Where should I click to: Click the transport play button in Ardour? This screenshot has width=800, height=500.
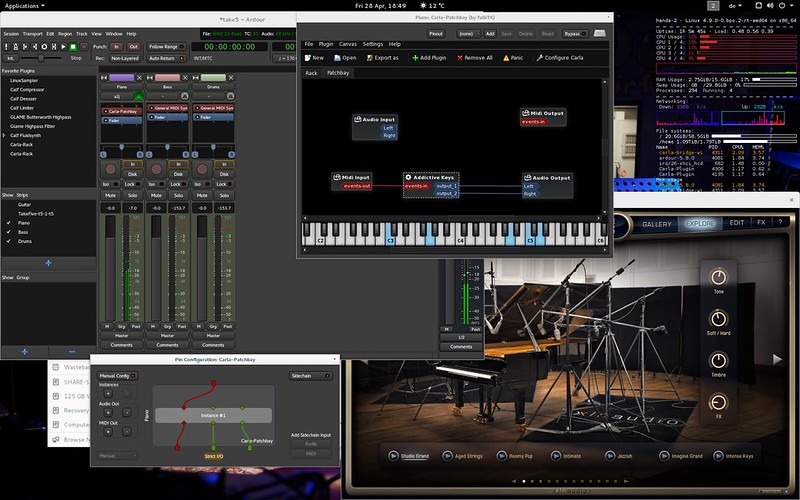pyautogui.click(x=63, y=47)
